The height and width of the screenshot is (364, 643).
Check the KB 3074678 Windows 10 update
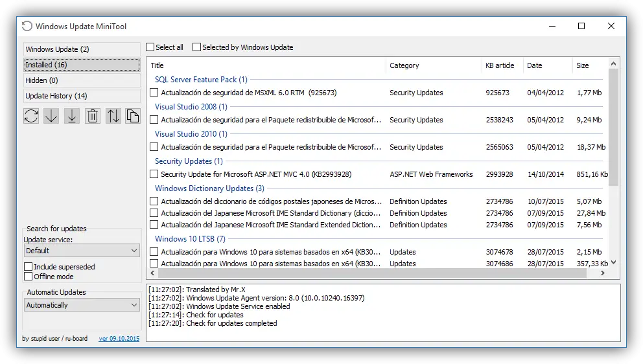pyautogui.click(x=154, y=252)
